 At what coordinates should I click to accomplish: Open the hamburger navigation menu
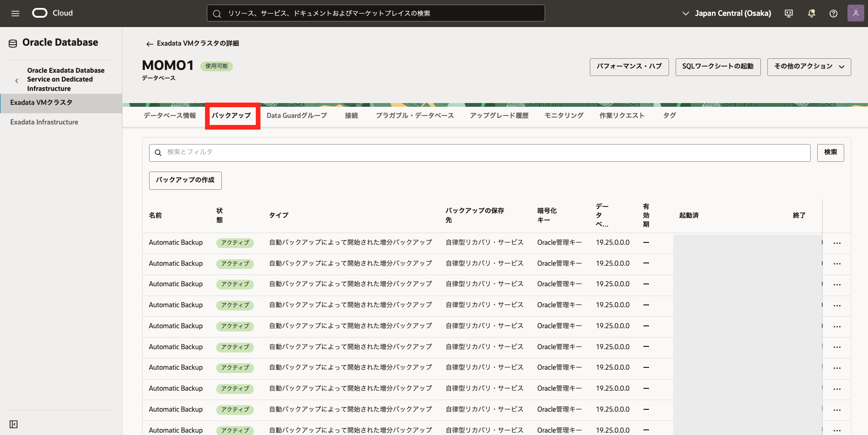pyautogui.click(x=15, y=14)
